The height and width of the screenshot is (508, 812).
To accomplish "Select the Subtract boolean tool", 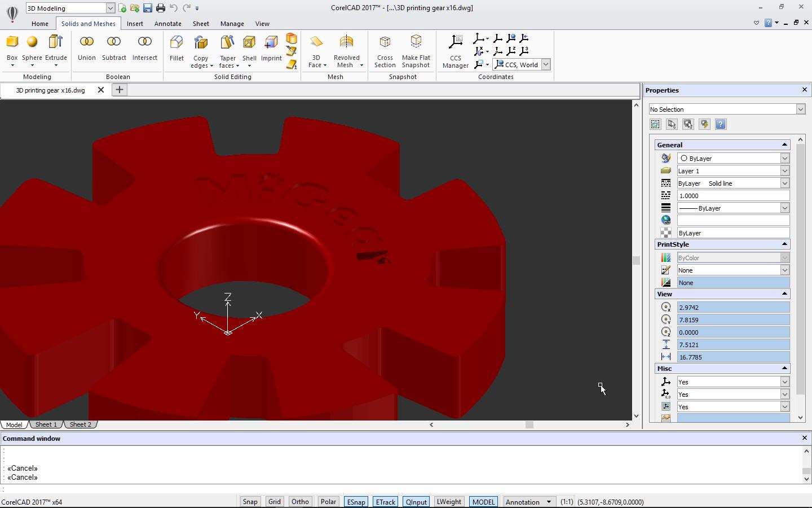I will 114,48.
